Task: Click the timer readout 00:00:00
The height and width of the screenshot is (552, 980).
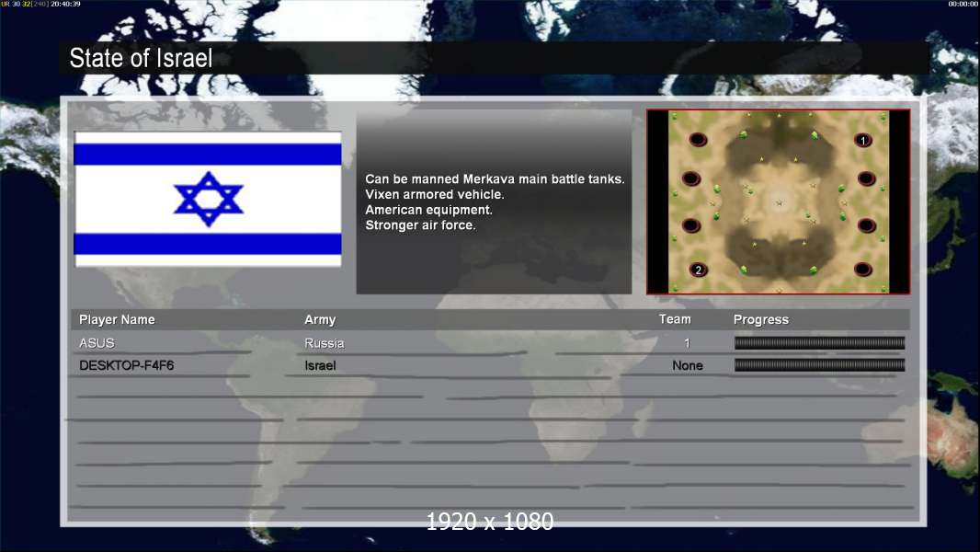Action: (x=963, y=4)
